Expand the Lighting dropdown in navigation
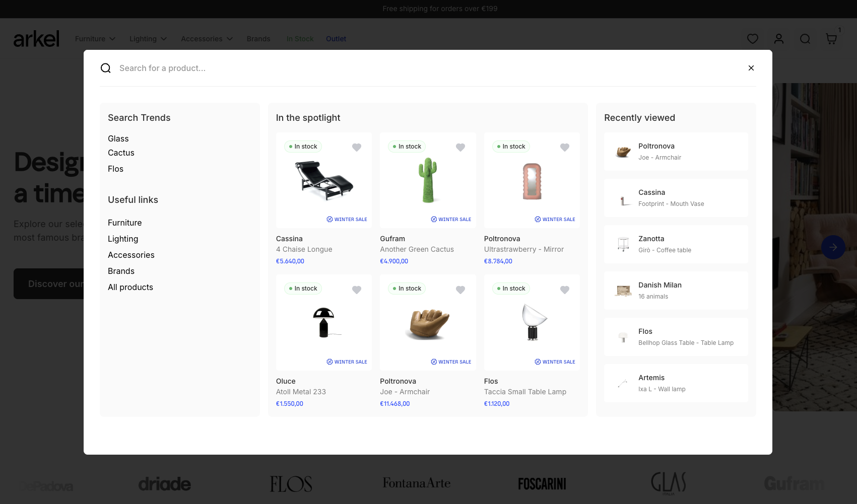 tap(148, 39)
